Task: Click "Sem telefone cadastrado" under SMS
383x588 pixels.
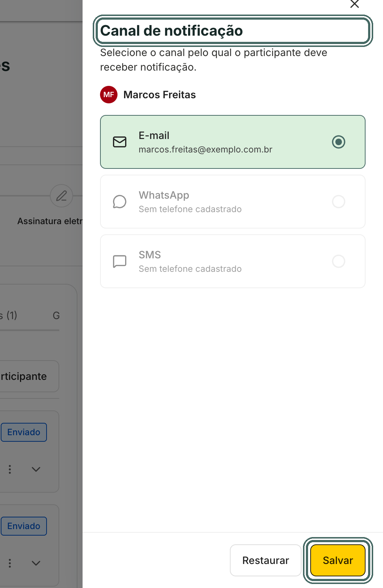Action: point(190,269)
